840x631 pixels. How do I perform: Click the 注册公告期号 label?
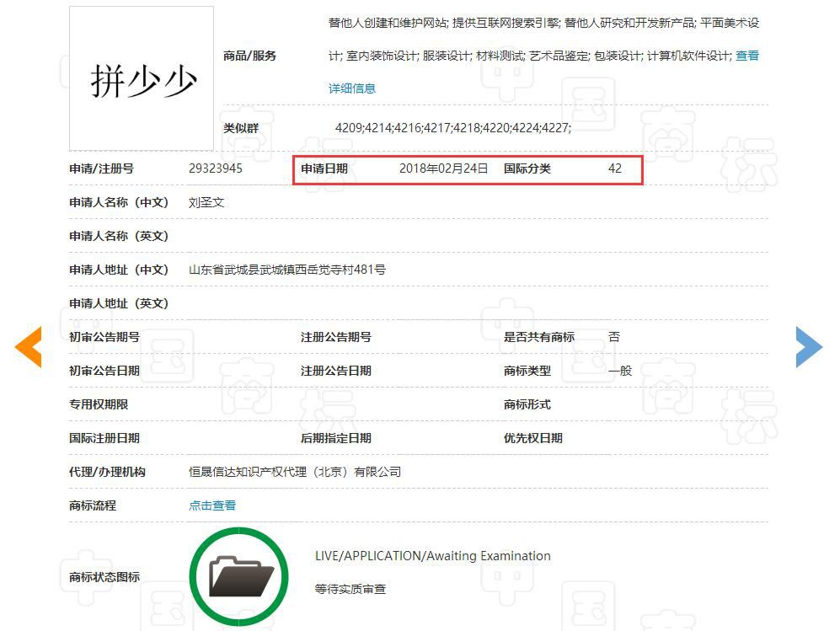(x=336, y=337)
